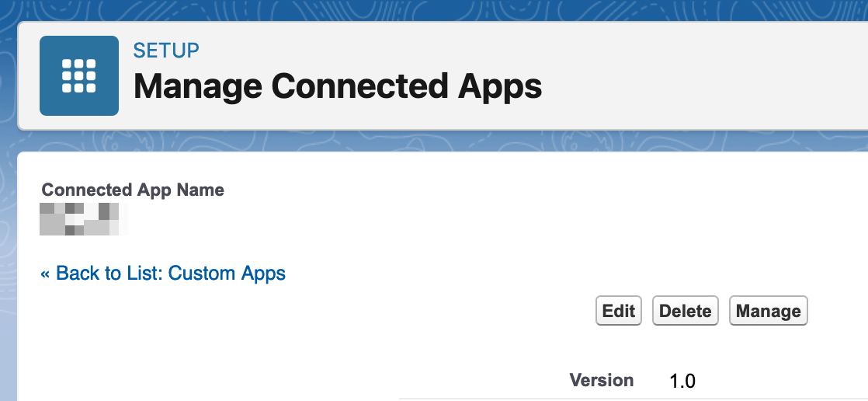Image resolution: width=868 pixels, height=401 pixels.
Task: Click the Custom Apps text in back link
Action: point(227,274)
